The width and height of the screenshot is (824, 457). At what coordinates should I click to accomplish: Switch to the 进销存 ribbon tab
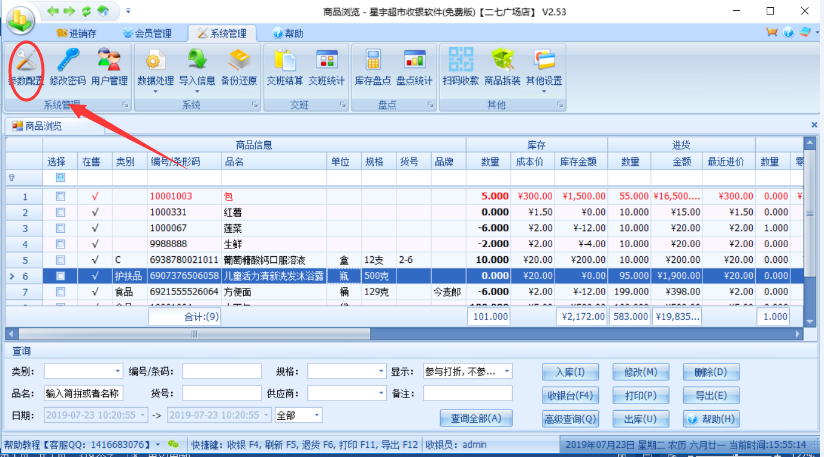(x=76, y=33)
